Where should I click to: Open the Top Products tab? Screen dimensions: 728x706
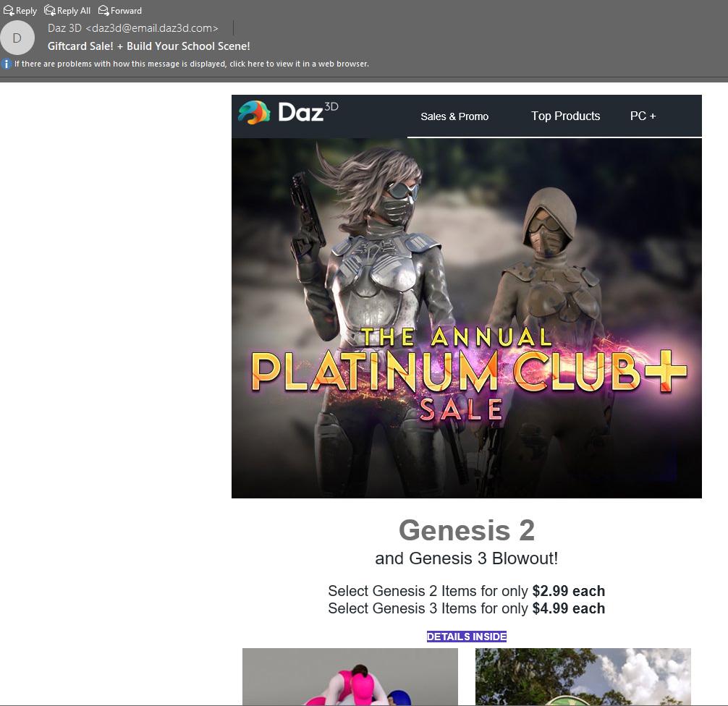click(565, 116)
